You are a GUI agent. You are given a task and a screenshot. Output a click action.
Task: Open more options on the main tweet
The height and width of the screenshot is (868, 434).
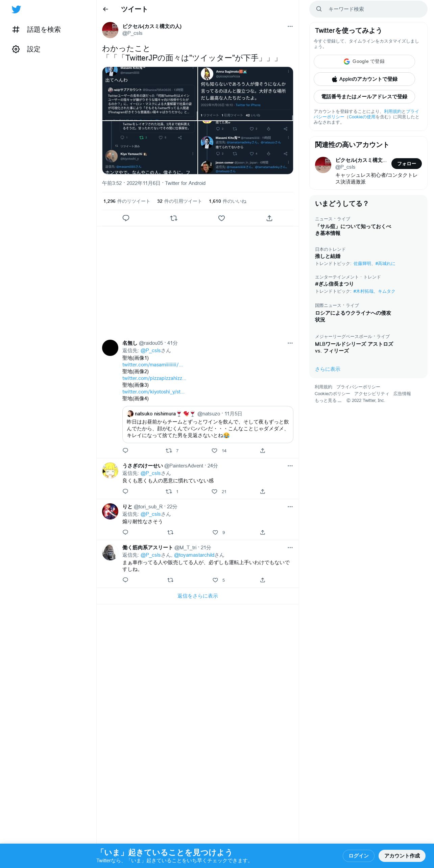290,26
